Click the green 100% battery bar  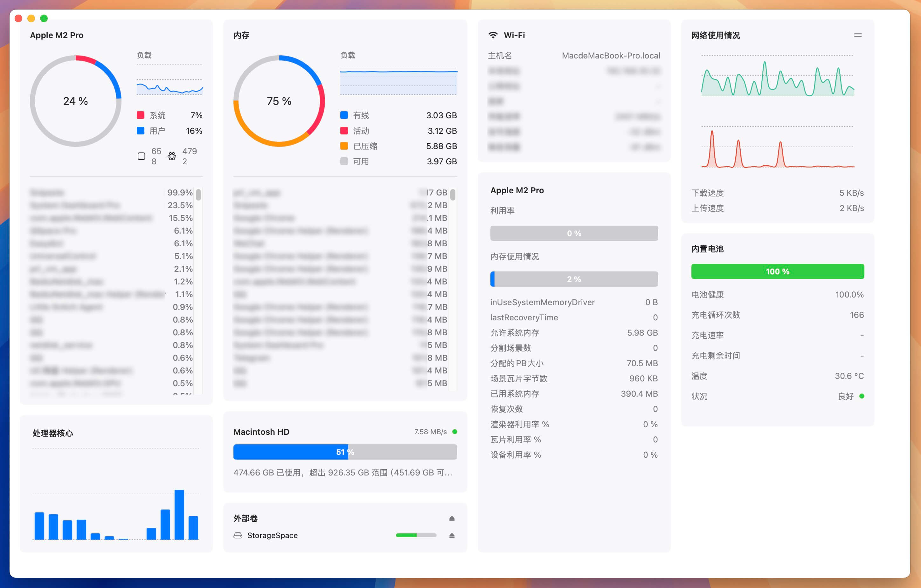coord(777,271)
